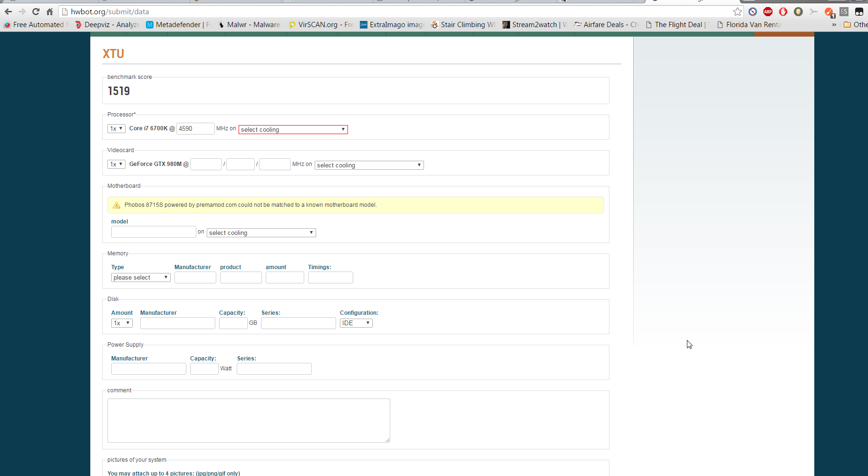
Task: Click the motherboard model input field
Action: click(x=154, y=232)
